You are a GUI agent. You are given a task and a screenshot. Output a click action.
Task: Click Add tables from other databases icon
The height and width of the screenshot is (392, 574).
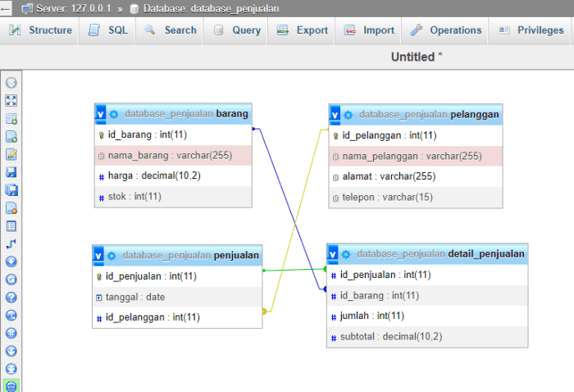point(11,119)
